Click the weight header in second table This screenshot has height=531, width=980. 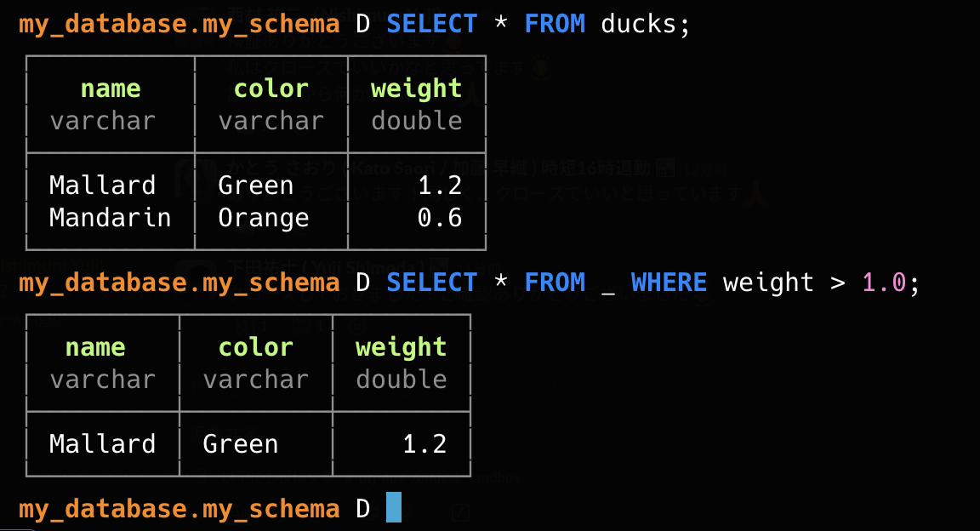tap(401, 347)
